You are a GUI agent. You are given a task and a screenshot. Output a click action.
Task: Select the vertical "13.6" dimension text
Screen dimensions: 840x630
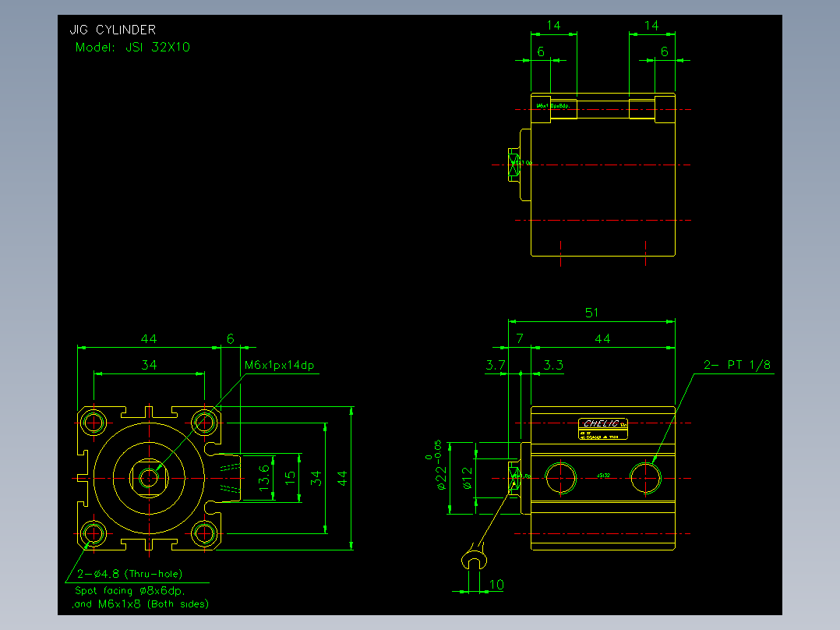pos(264,478)
